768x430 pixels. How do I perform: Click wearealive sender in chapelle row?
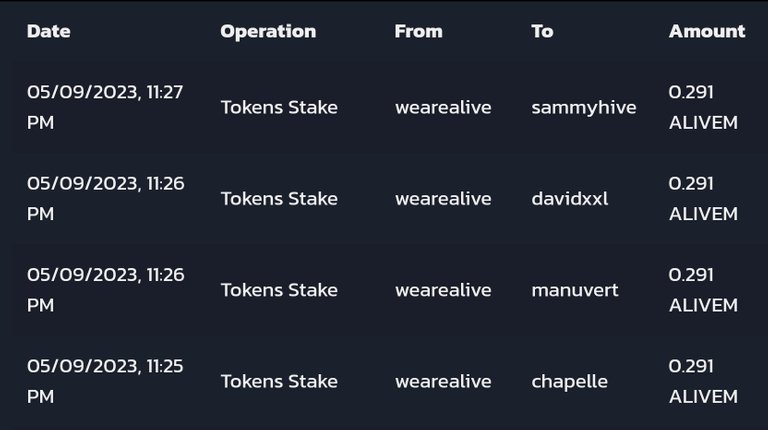click(x=443, y=382)
